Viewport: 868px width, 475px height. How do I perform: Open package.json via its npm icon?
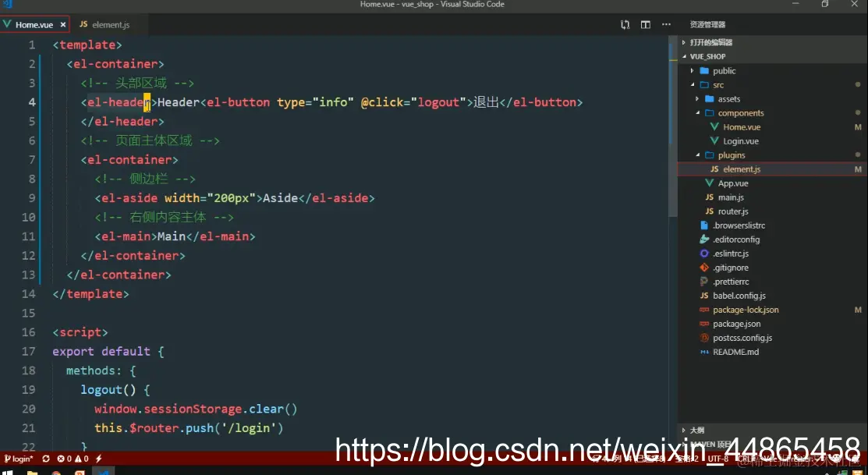tap(704, 324)
